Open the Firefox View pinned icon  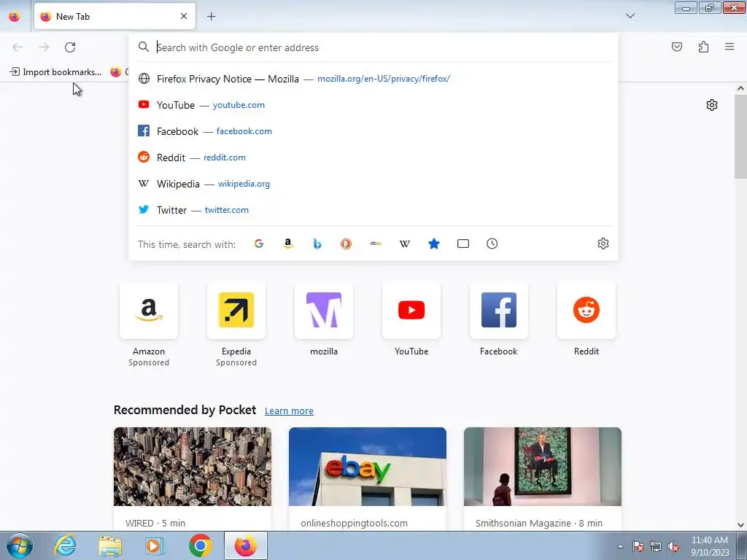point(15,17)
